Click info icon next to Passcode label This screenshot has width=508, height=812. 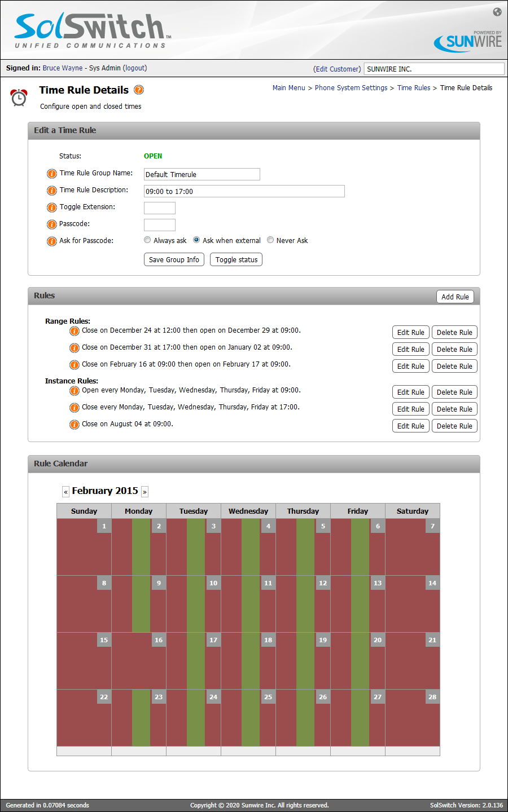(x=51, y=224)
